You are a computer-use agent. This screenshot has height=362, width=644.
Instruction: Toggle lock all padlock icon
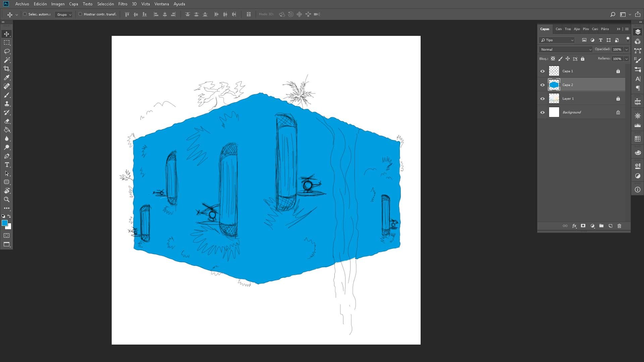[x=583, y=59]
